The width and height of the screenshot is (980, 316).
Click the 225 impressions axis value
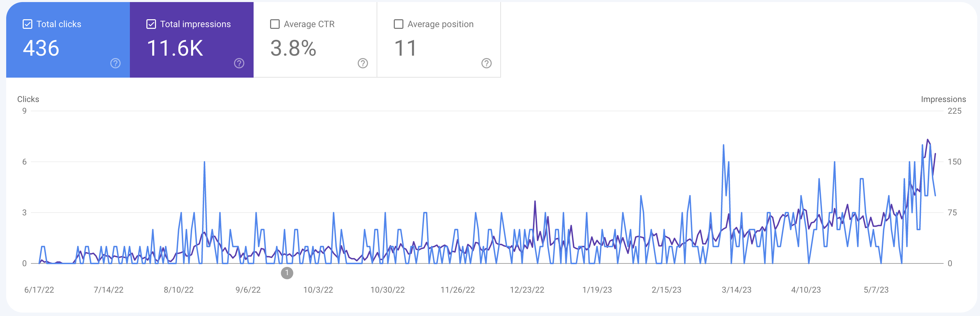[x=954, y=111]
